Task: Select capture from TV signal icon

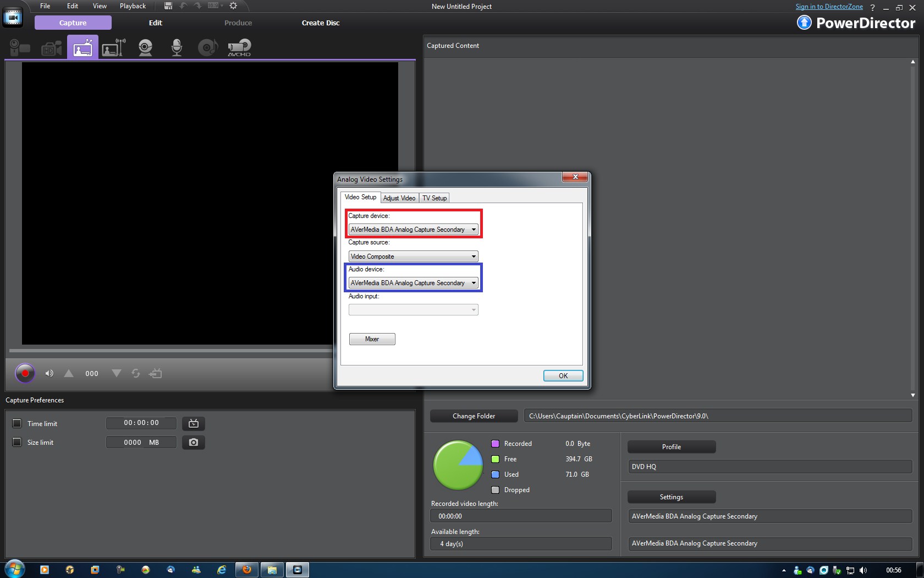Action: click(x=83, y=47)
